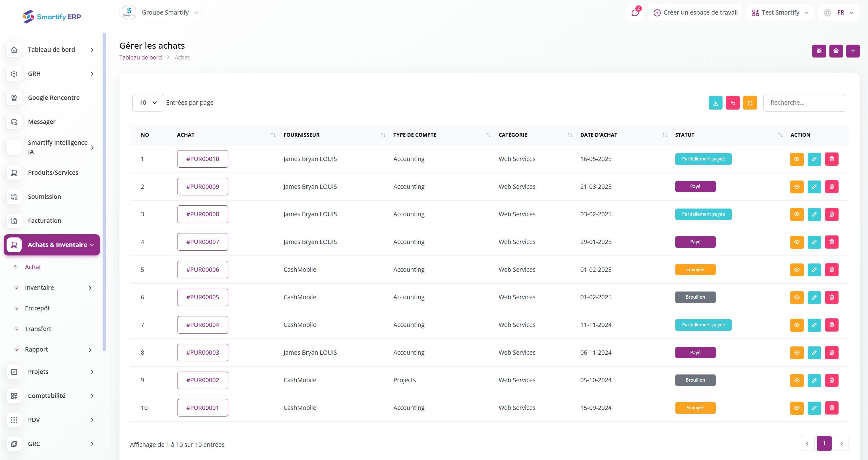This screenshot has width=868, height=460.
Task: Select Entrepôt in the sidebar submenu
Action: [x=37, y=308]
